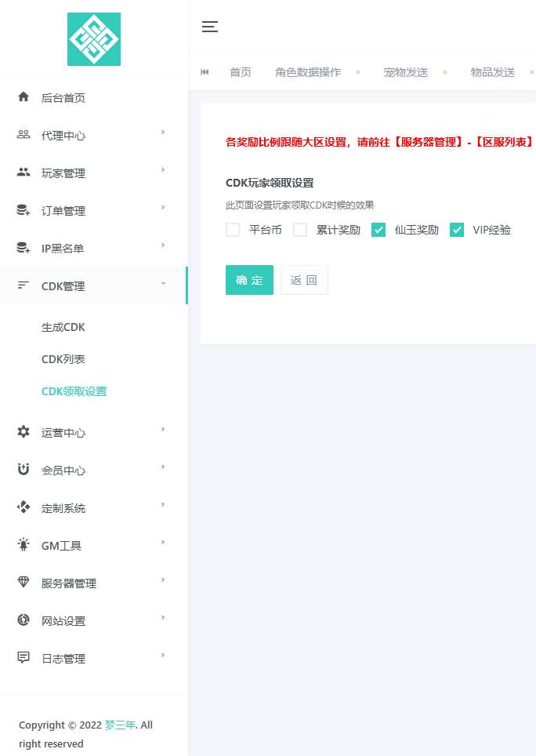Click the 确定 confirm button

(249, 280)
